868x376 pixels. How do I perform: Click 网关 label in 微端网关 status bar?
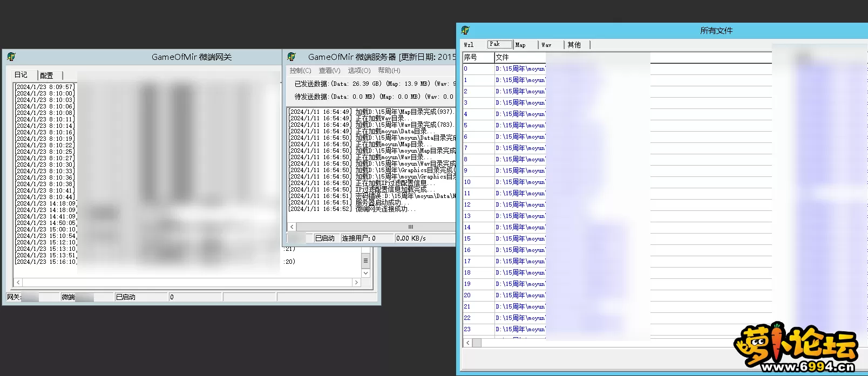14,297
